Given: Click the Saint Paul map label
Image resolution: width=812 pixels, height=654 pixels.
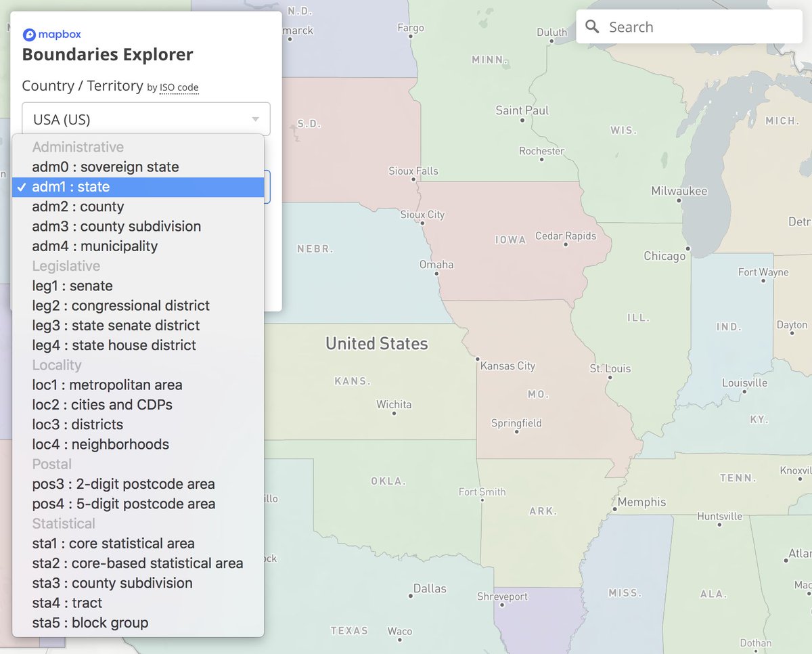Looking at the screenshot, I should [522, 110].
